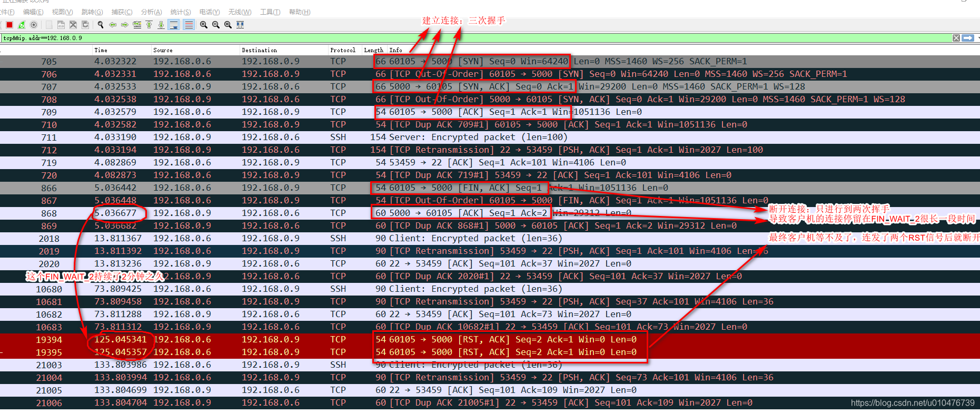This screenshot has width=980, height=413.
Task: Click the go to specified packet icon
Action: (137, 25)
